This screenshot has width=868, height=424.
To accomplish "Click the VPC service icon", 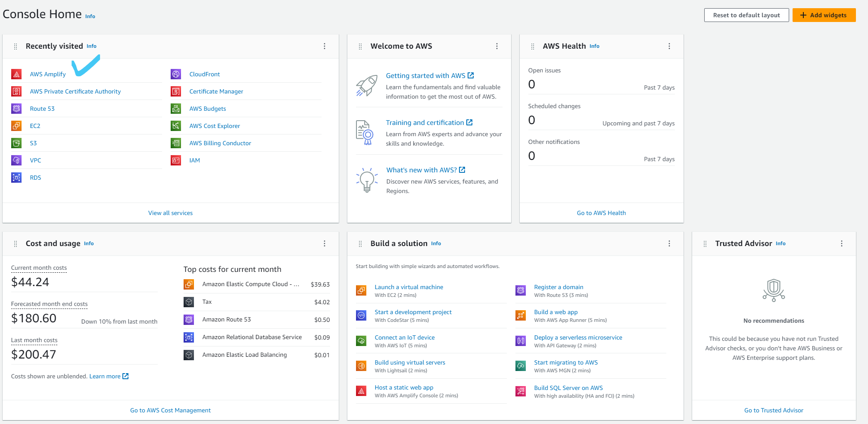I will [16, 160].
